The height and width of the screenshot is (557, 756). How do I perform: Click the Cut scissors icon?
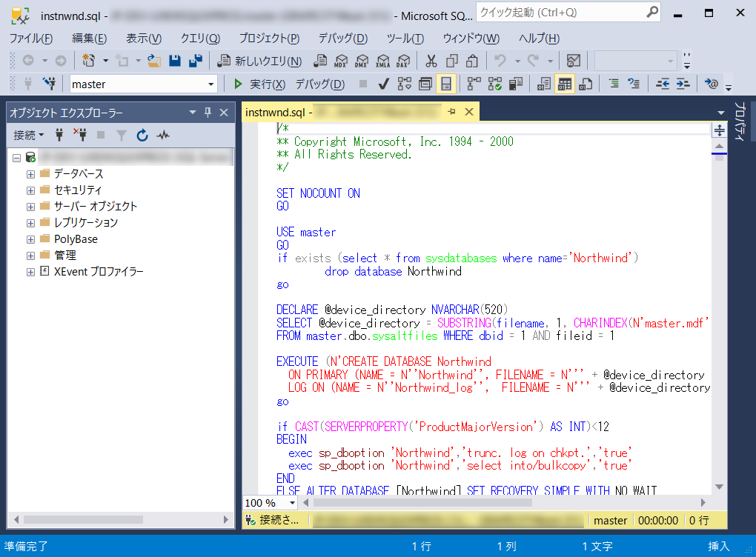pos(431,61)
